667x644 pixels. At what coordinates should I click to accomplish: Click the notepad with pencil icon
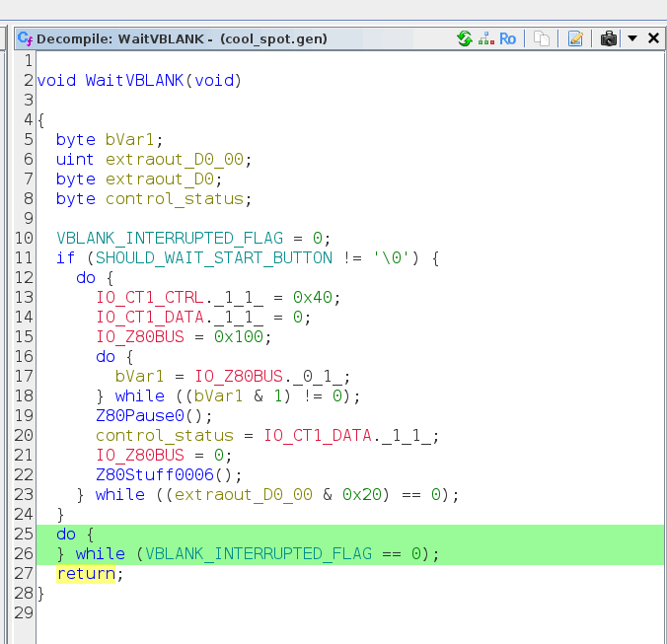pyautogui.click(x=575, y=38)
